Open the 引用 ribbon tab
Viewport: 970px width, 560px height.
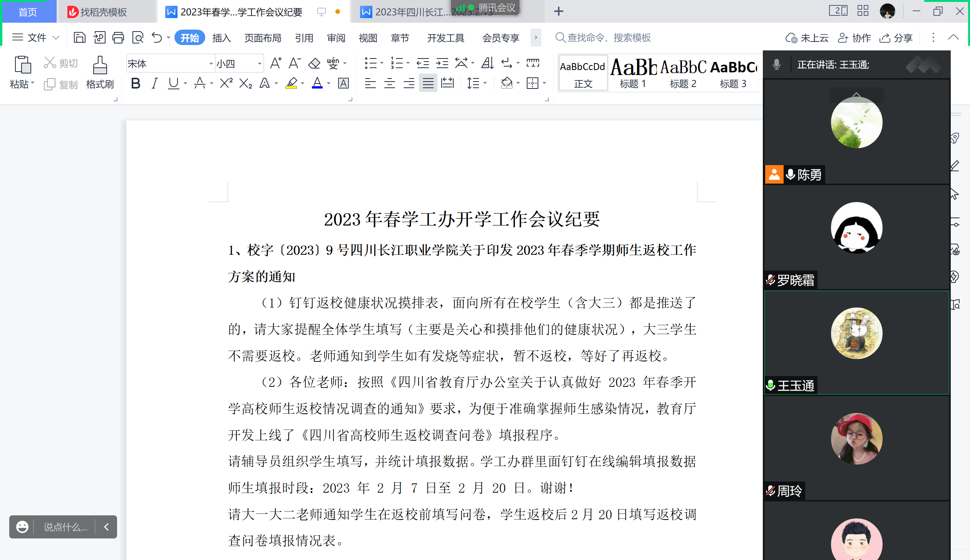pyautogui.click(x=304, y=38)
